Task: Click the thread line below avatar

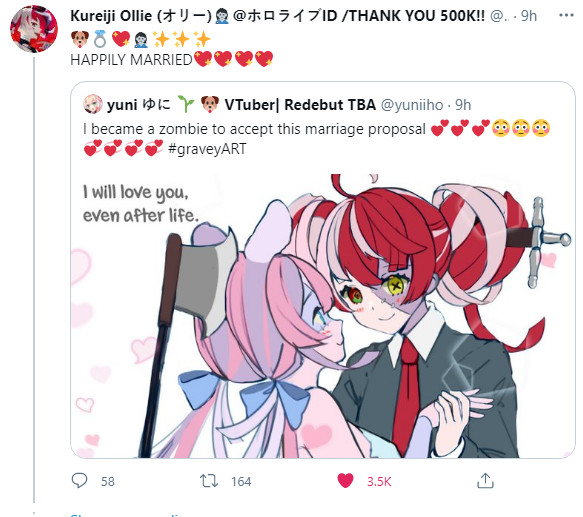Action: pyautogui.click(x=34, y=279)
